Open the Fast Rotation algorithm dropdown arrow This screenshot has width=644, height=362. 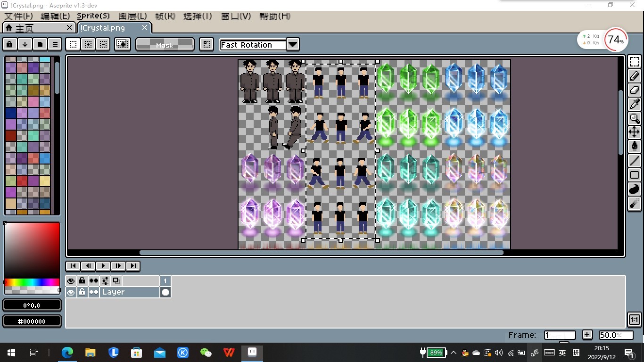point(293,45)
